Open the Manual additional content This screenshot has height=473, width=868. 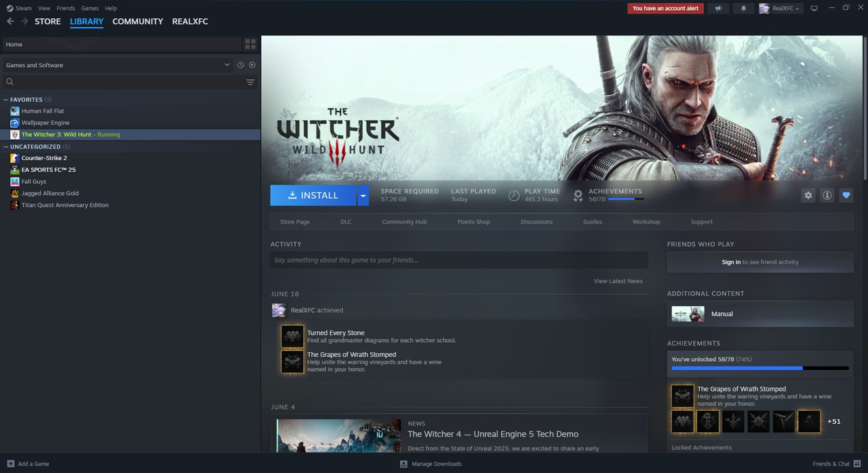point(760,314)
